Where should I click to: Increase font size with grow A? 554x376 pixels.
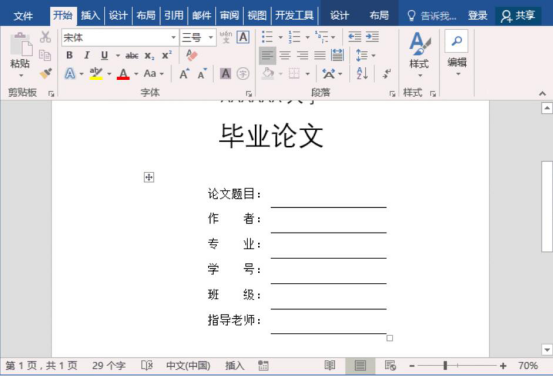[184, 74]
